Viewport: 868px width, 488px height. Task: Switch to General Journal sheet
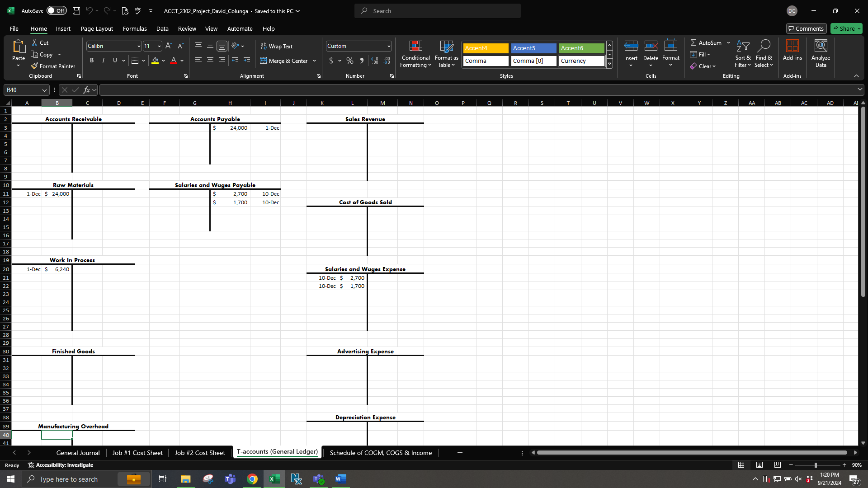click(x=78, y=453)
